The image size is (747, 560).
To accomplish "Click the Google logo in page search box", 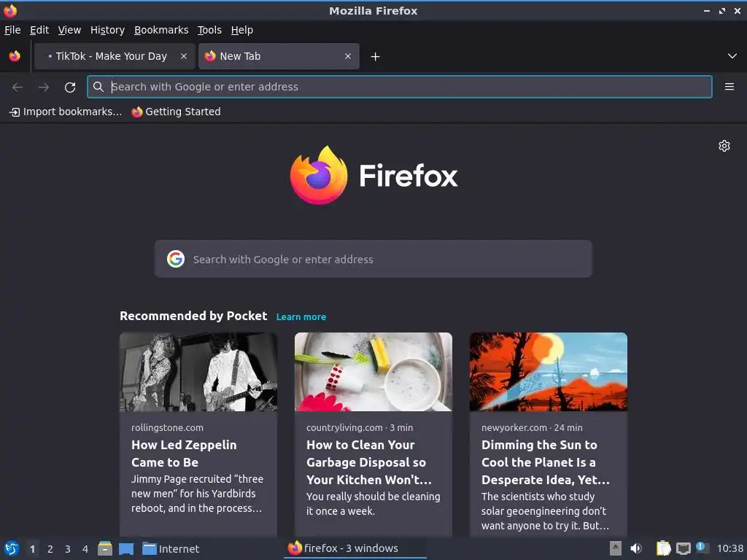I will tap(176, 259).
